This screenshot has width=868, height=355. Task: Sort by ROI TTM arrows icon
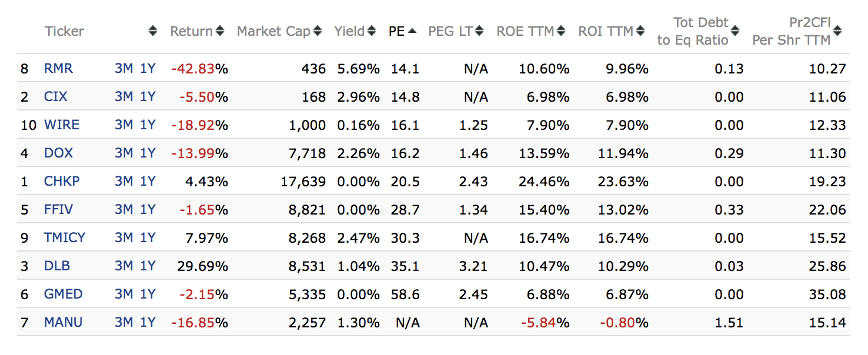pyautogui.click(x=640, y=31)
